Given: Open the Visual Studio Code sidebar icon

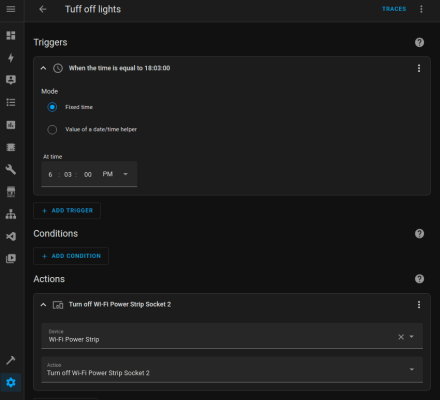Looking at the screenshot, I should (11, 236).
